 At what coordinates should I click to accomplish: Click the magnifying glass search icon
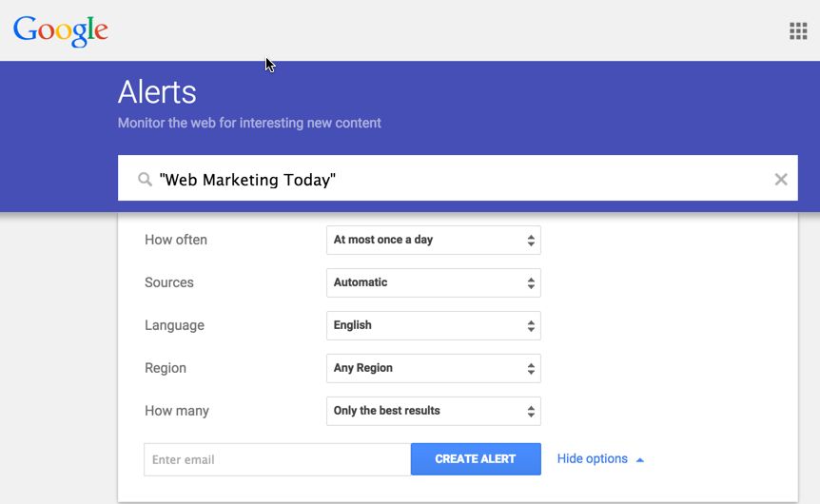(145, 180)
